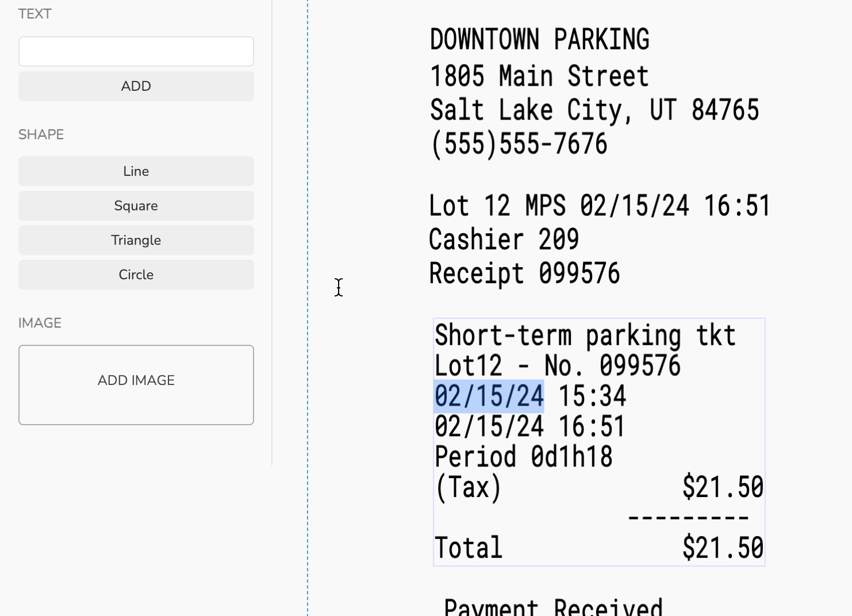Insert a Circle shape

[136, 274]
